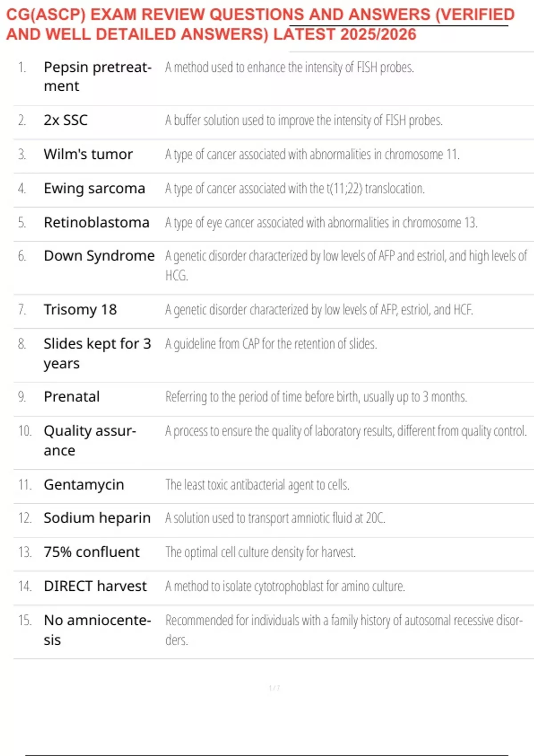Click the "DIRECT harvest" term
Viewport: 534px width, 756px height.
tap(95, 586)
